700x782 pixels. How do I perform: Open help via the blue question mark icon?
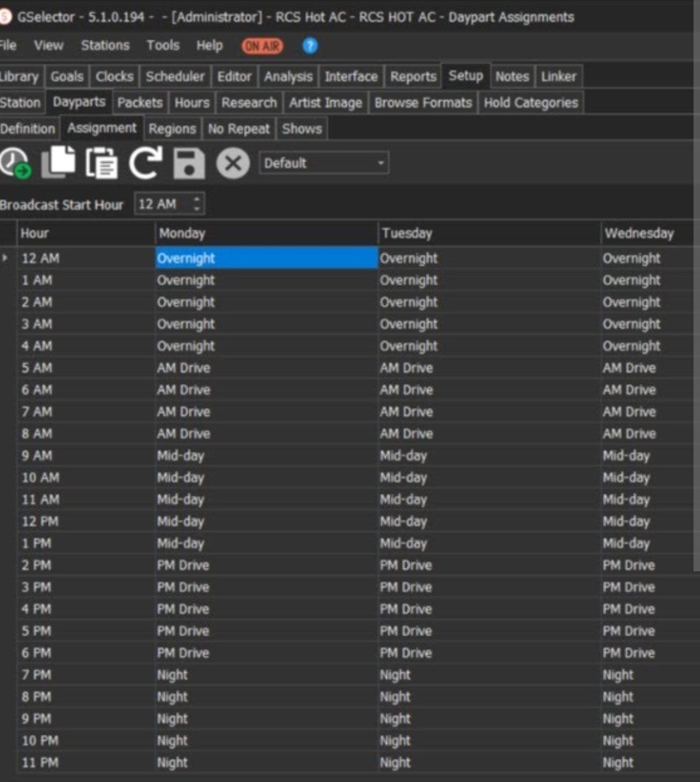pyautogui.click(x=310, y=46)
